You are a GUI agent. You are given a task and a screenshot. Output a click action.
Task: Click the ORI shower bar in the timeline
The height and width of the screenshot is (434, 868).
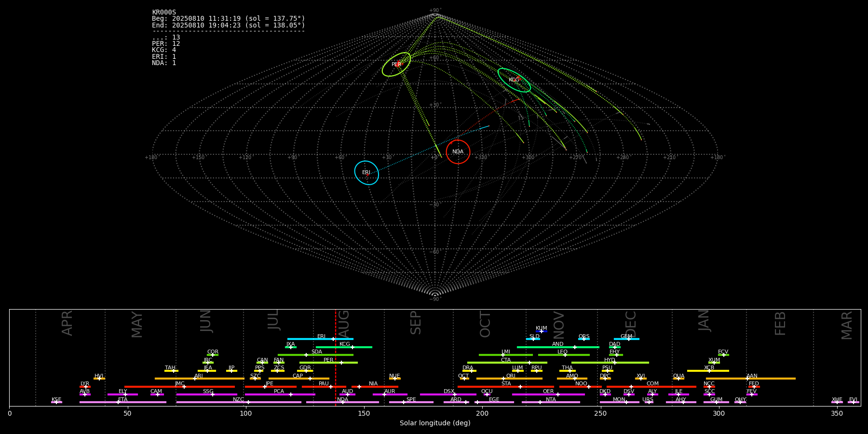509,379
